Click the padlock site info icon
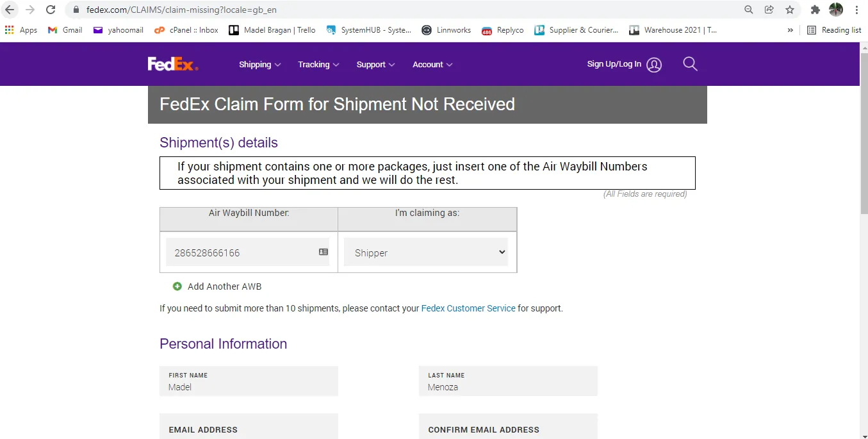868x439 pixels. click(76, 10)
